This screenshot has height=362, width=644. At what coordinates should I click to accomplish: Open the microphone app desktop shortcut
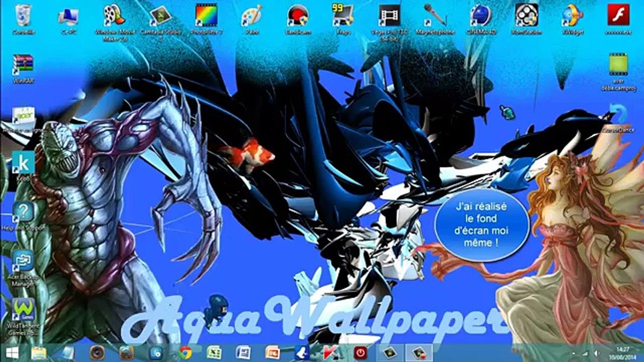(x=435, y=19)
